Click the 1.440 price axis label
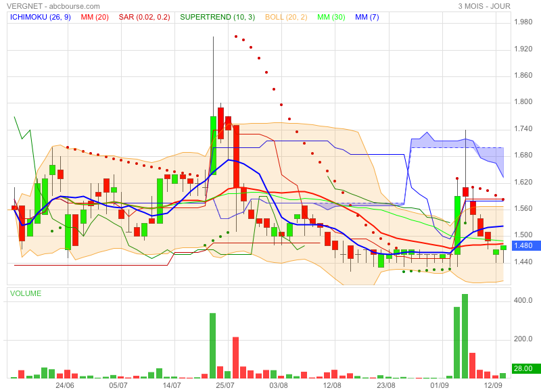This screenshot has height=392, width=541. (x=523, y=262)
